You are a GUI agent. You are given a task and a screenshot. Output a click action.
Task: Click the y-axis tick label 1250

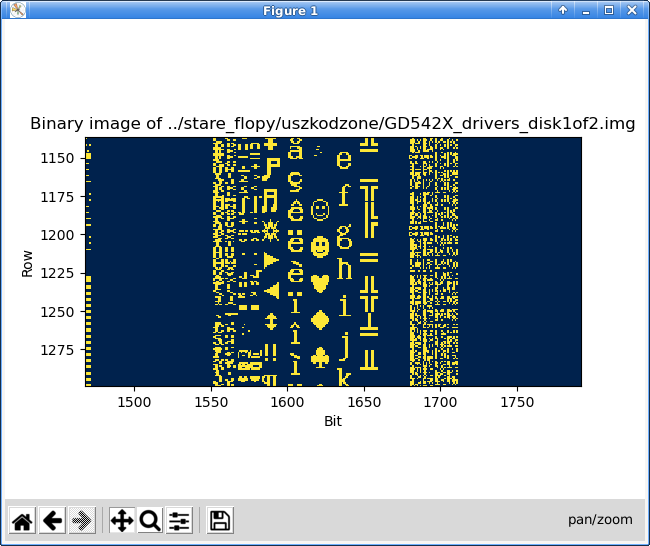57,312
